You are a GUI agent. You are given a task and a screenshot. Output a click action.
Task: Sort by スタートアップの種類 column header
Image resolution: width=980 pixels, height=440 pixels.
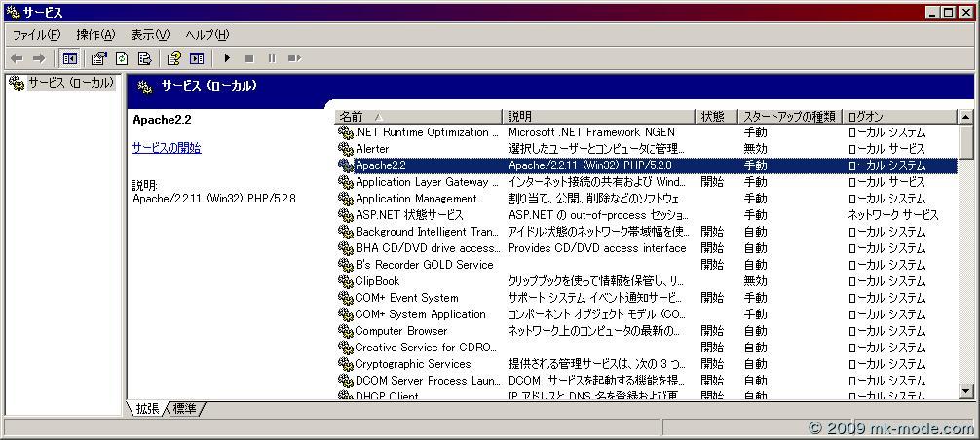pos(789,116)
